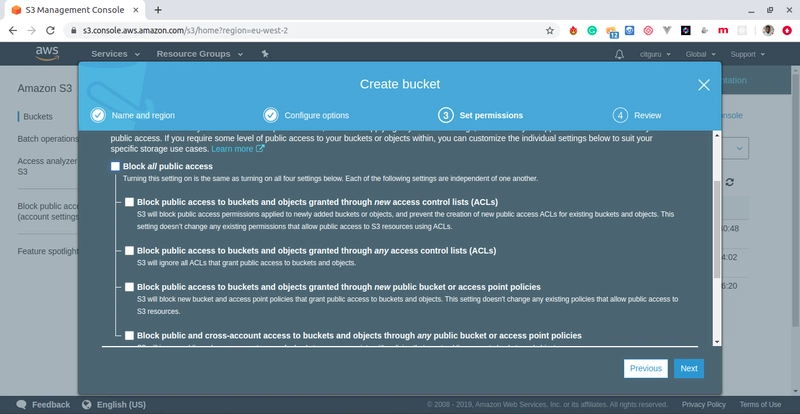Click the red m extension icon
800x414 pixels.
tap(723, 31)
